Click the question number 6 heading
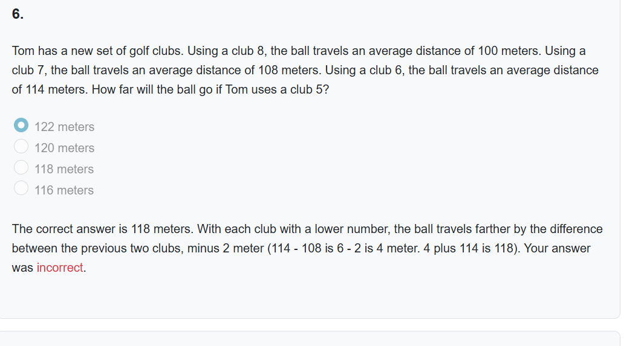Viewport: 644px width, 346px height. (18, 14)
